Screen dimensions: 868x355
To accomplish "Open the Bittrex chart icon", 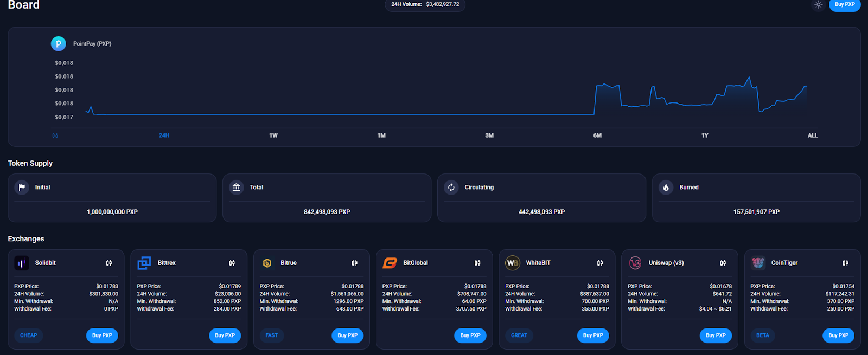I will pyautogui.click(x=232, y=263).
